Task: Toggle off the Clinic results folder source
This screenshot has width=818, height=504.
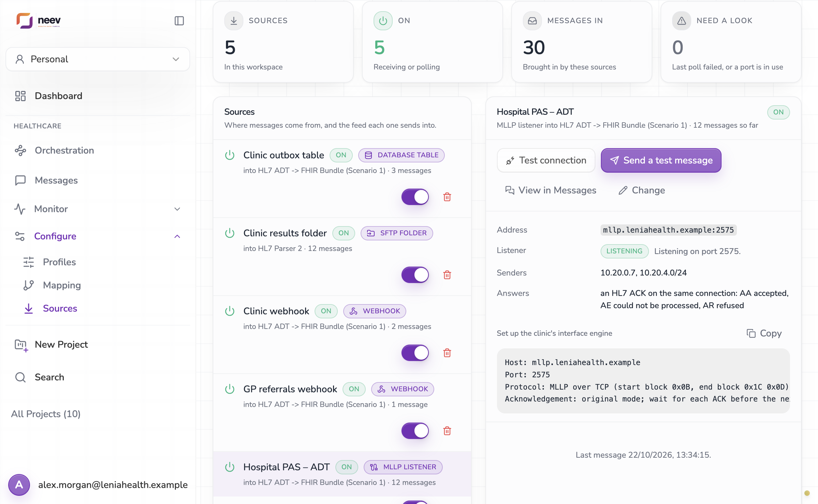Action: 415,275
